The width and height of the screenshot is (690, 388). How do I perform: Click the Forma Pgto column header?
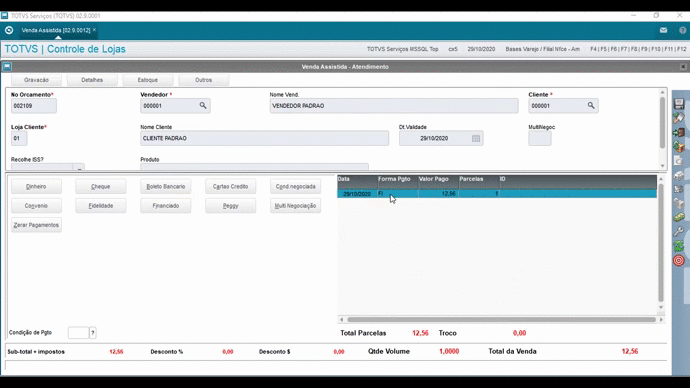point(397,179)
